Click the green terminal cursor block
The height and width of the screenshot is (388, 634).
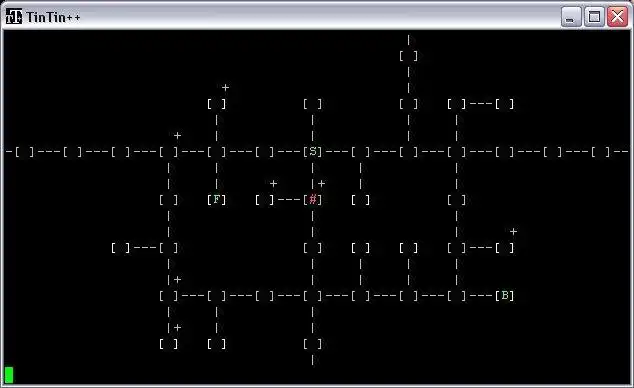[x=9, y=375]
